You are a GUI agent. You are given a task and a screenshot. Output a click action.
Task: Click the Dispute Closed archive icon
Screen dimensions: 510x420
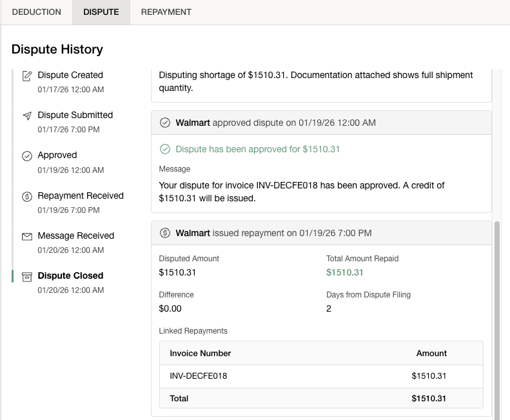27,277
